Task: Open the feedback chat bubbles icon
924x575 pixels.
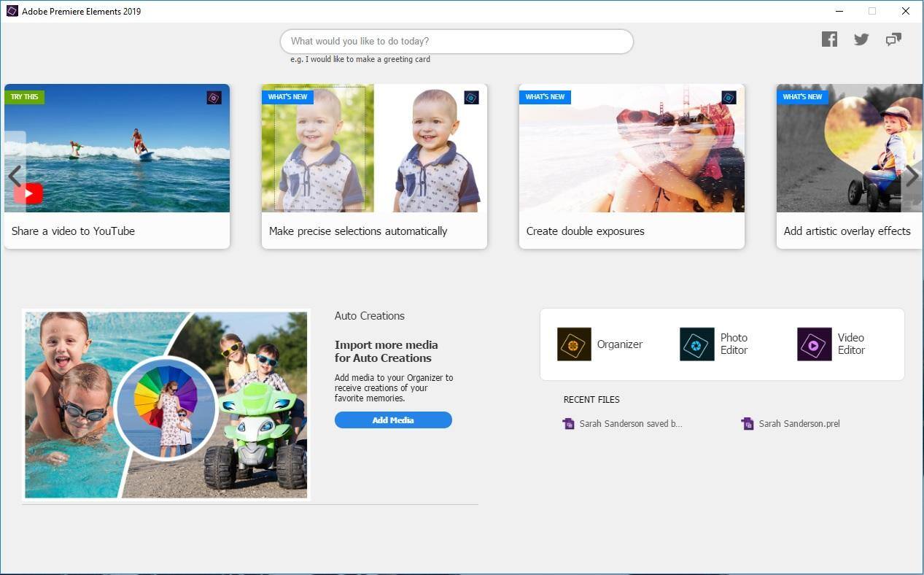Action: (x=893, y=39)
